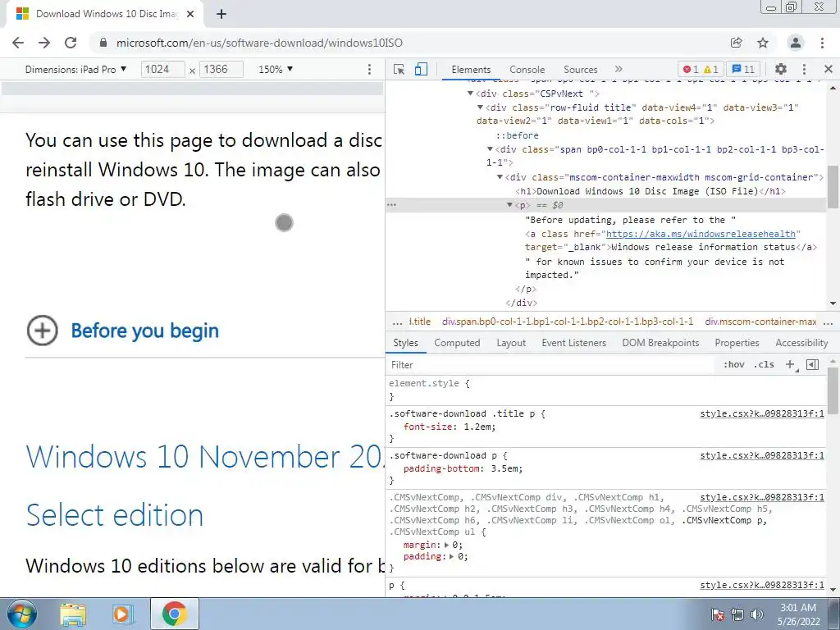The width and height of the screenshot is (840, 630).
Task: Open DevTools settings gear
Action: click(x=781, y=69)
